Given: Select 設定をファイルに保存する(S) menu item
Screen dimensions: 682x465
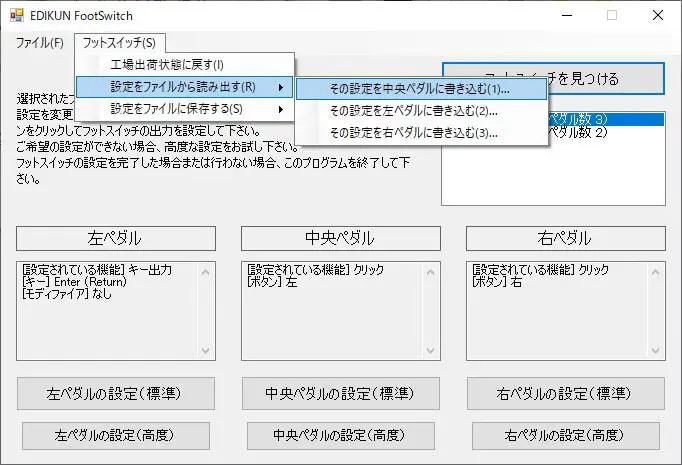Looking at the screenshot, I should (185, 109).
